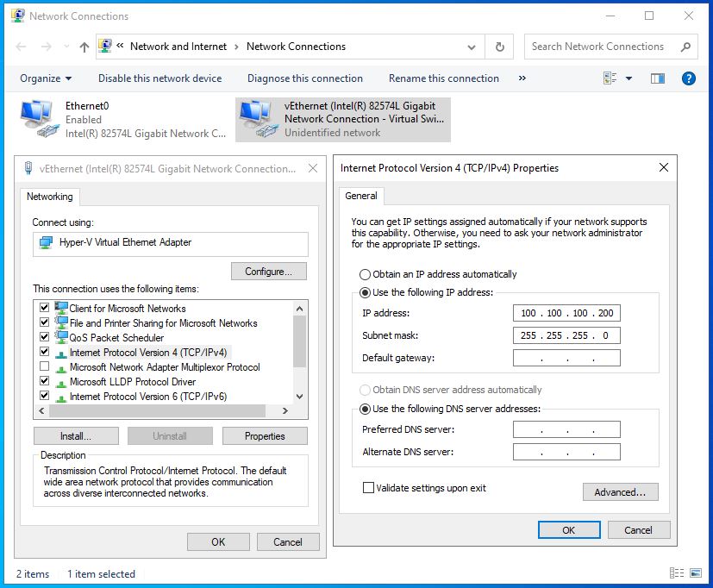713x588 pixels.
Task: Expand the address bar history dropdown
Action: click(472, 47)
